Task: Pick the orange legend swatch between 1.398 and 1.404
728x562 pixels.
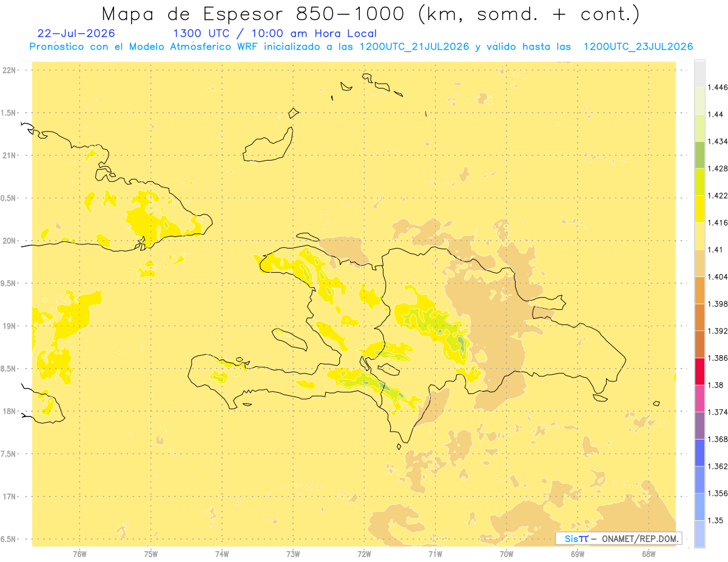Action: pyautogui.click(x=699, y=290)
